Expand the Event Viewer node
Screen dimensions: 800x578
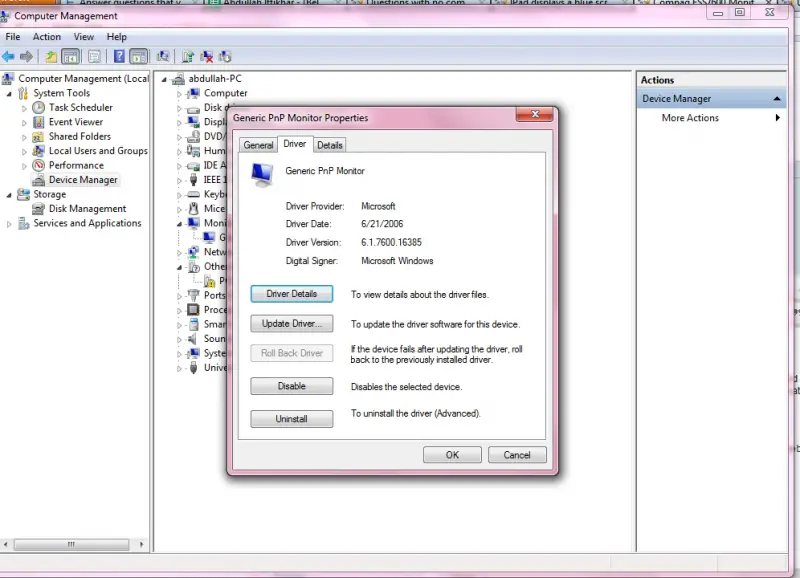[x=24, y=122]
